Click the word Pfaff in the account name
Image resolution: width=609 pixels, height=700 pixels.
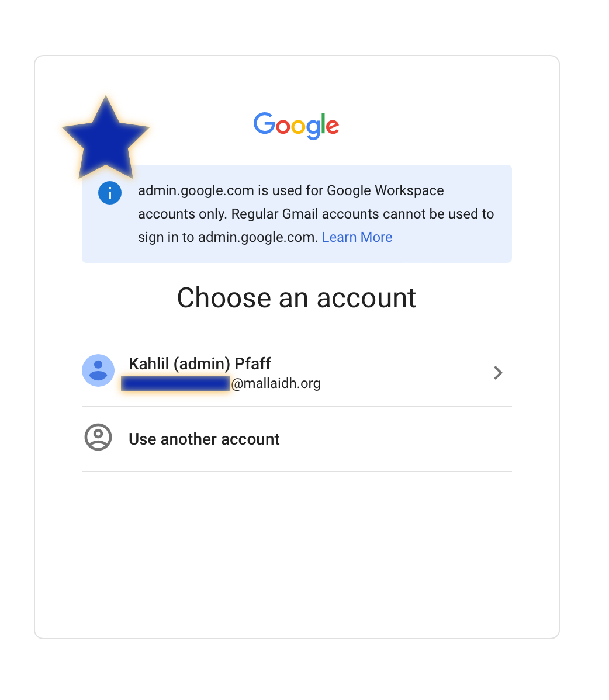(252, 363)
